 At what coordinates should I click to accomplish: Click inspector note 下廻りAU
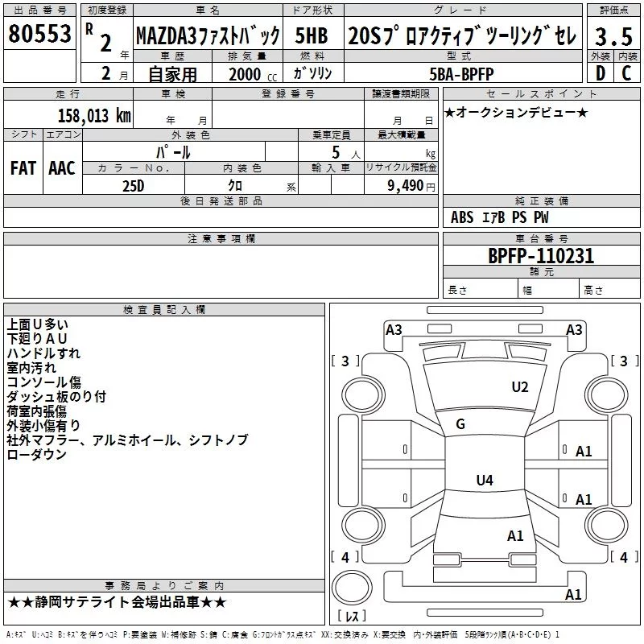pos(36,338)
